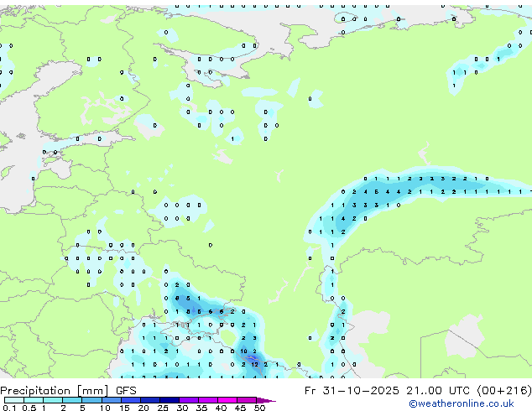
Task: Click the legend label '0.1'
Action: click(9, 408)
